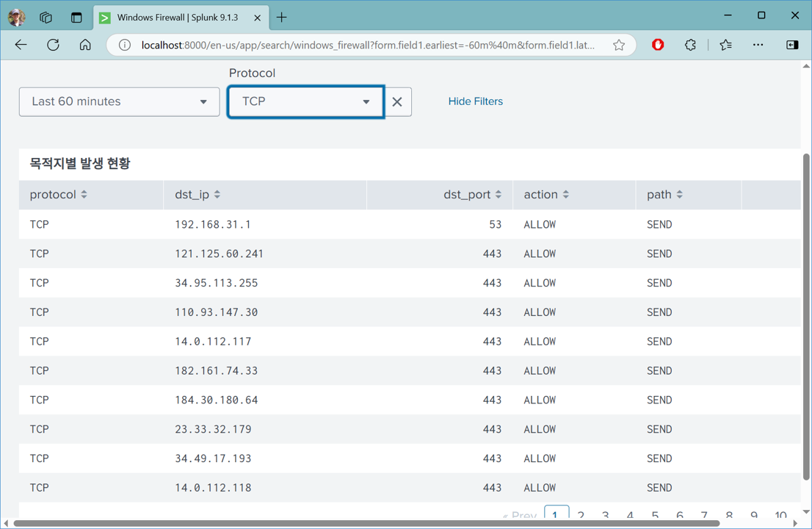This screenshot has width=812, height=529.
Task: Add this page to favorites
Action: tap(619, 45)
